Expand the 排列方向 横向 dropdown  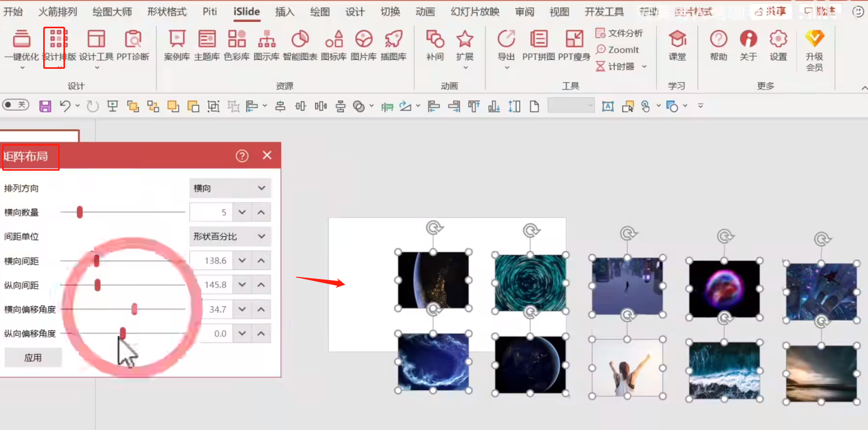[x=230, y=188]
